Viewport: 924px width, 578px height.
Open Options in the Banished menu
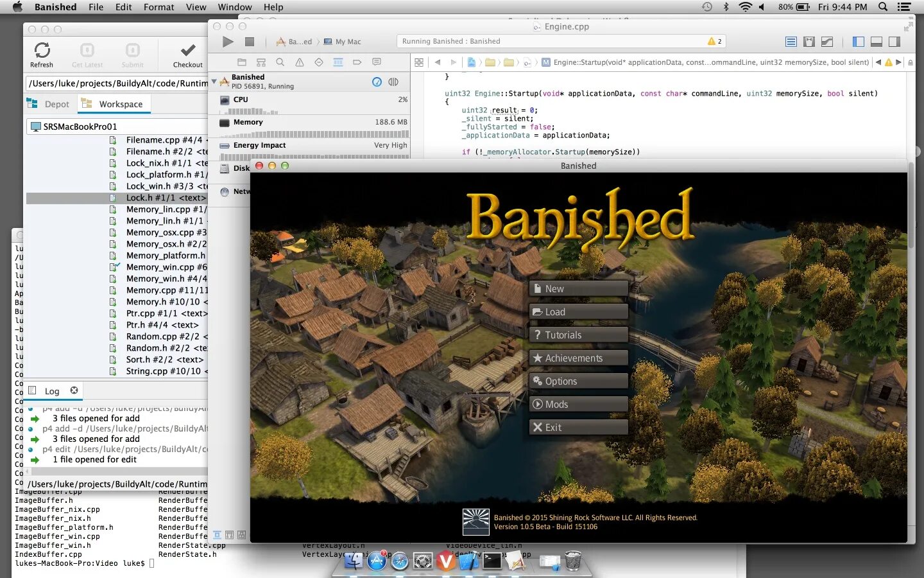[579, 381]
